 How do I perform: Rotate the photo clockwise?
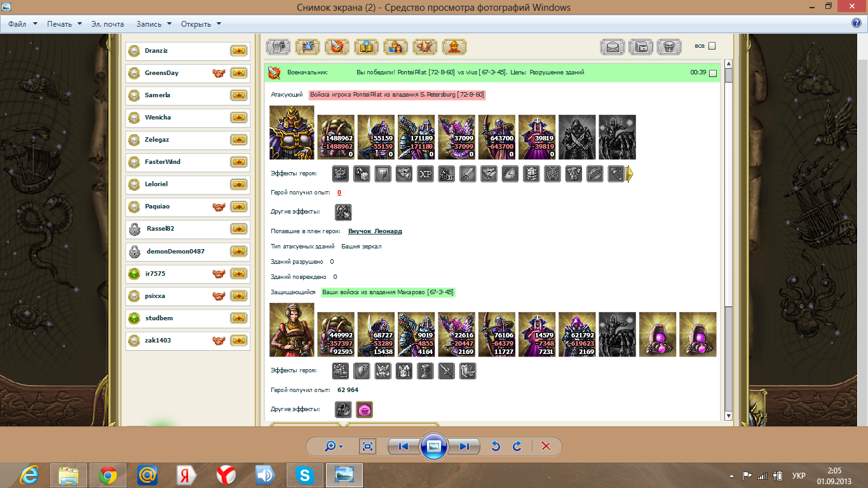[x=517, y=446]
